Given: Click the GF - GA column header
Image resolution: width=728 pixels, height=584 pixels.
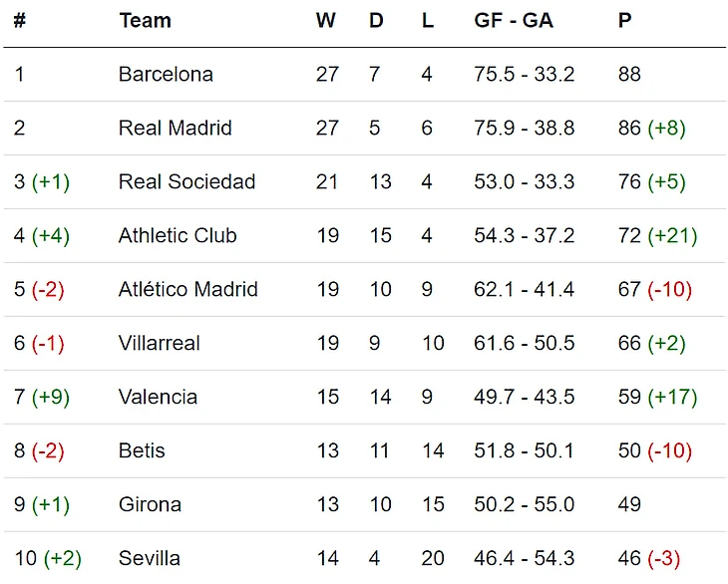Looking at the screenshot, I should (x=514, y=21).
